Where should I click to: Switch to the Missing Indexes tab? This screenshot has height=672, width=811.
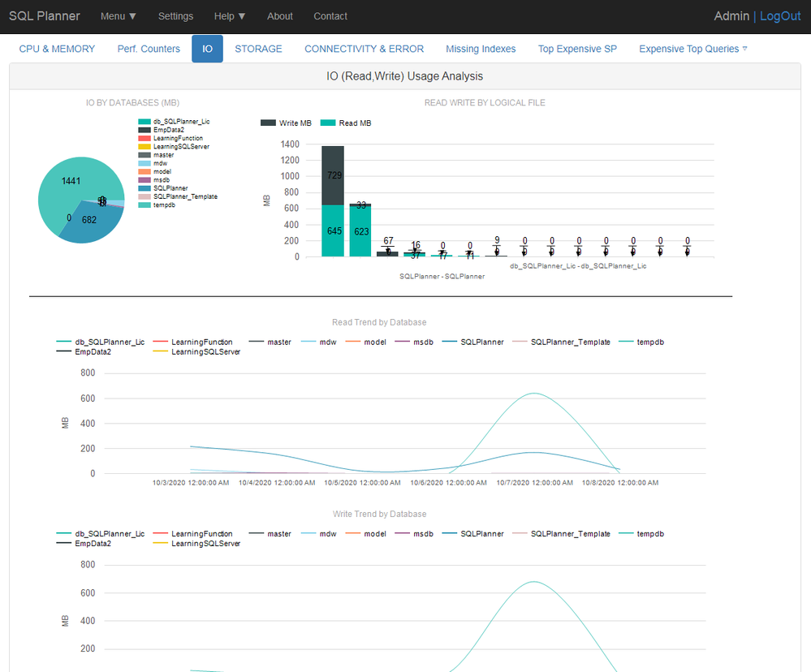481,49
